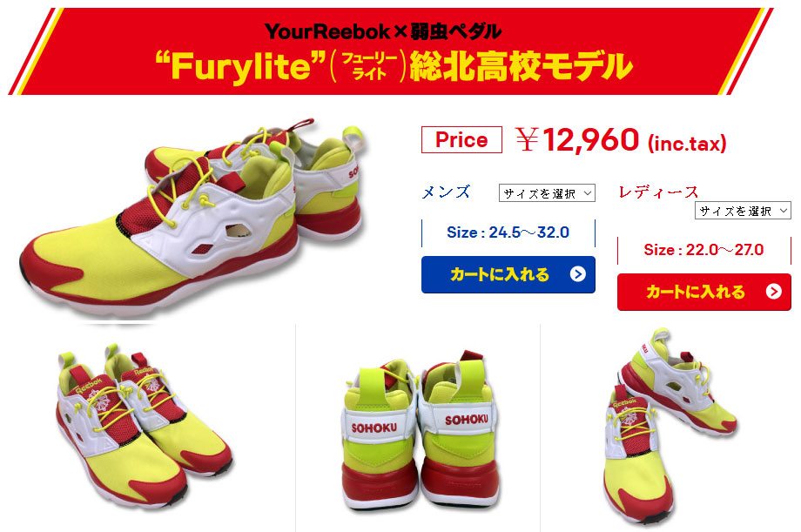Click the men's Size: 24.5～32.0 text
The image size is (801, 532).
[508, 232]
